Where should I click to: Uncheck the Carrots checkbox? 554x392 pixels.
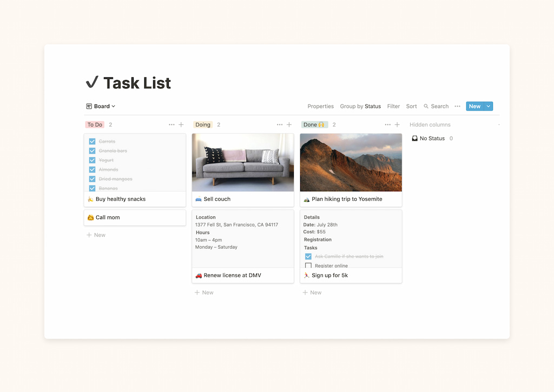(x=92, y=141)
